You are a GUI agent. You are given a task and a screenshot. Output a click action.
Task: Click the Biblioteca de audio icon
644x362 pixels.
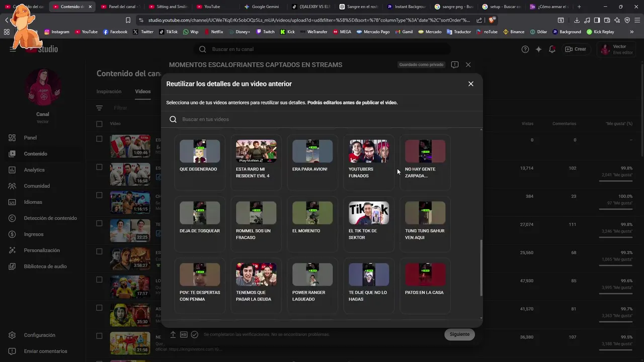coord(12,266)
